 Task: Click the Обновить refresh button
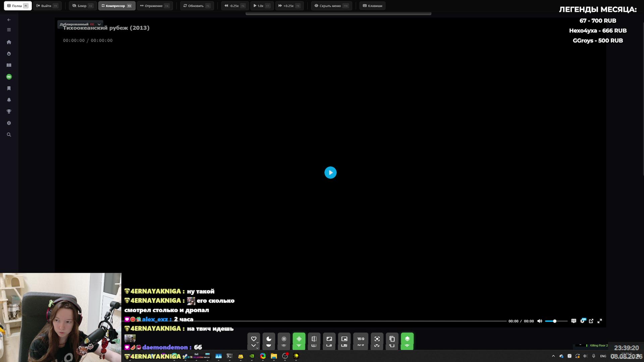pyautogui.click(x=197, y=6)
